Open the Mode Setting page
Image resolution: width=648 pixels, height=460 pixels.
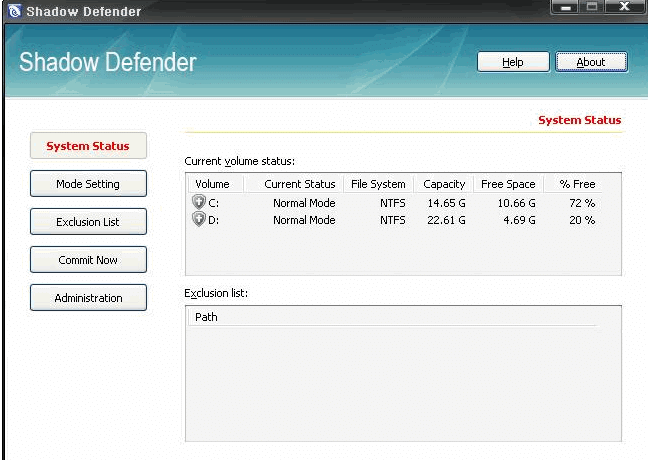point(88,184)
